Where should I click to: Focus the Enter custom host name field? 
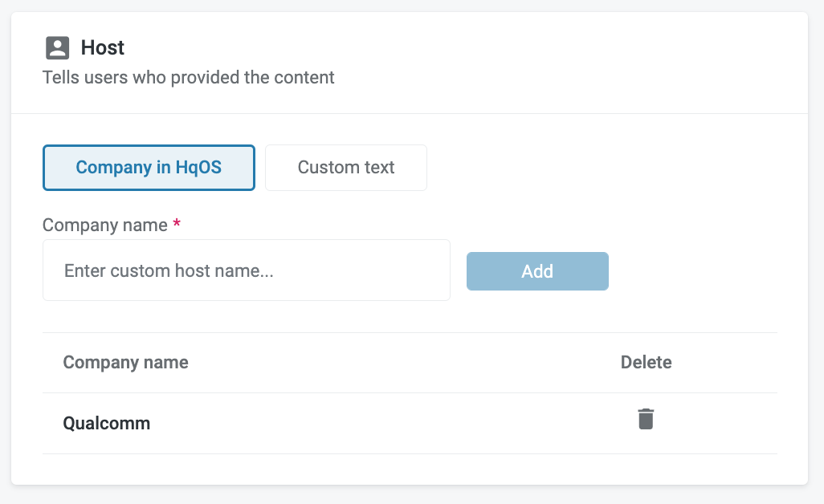(246, 270)
